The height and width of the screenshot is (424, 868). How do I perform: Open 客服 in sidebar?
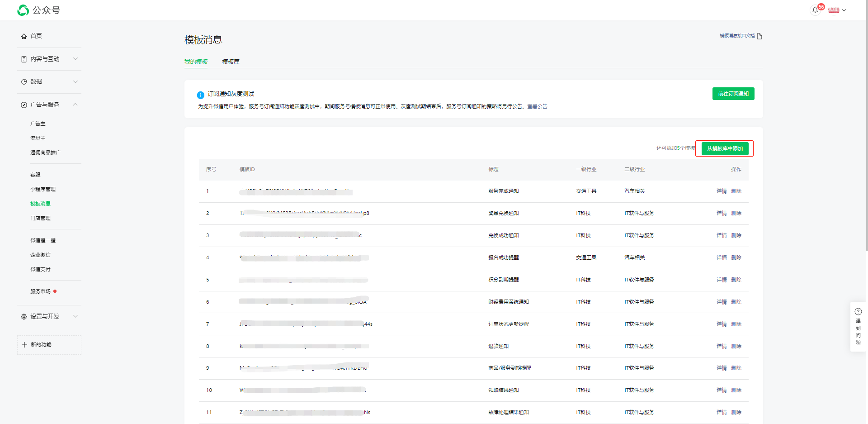pos(35,175)
